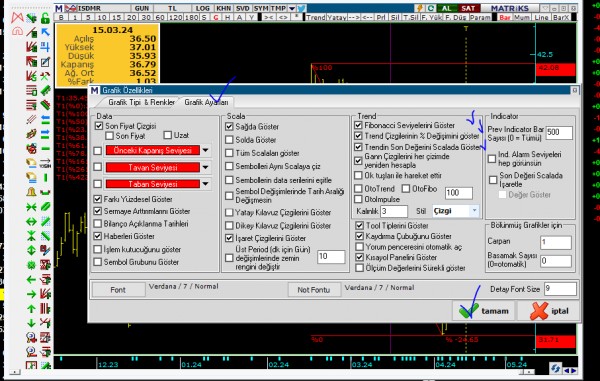This screenshot has height=381, width=600.
Task: Click the green vertical compress arrows icon
Action: coord(31,236)
